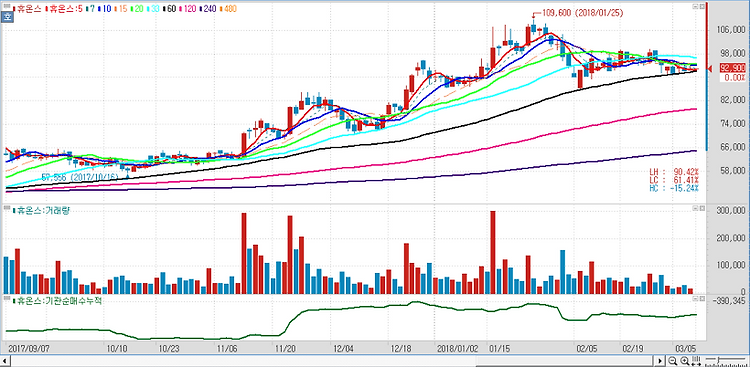Viewport: 750px width, 367px height.
Task: Click the horizontal scrollbar track
Action: [332, 360]
